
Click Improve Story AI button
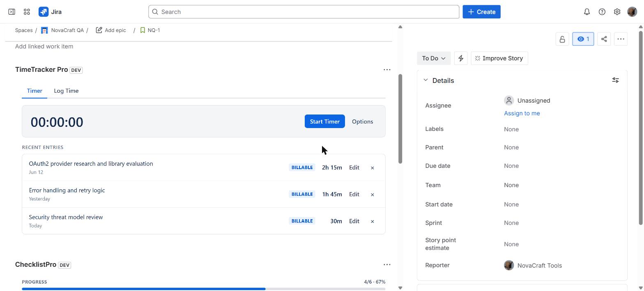coord(499,58)
